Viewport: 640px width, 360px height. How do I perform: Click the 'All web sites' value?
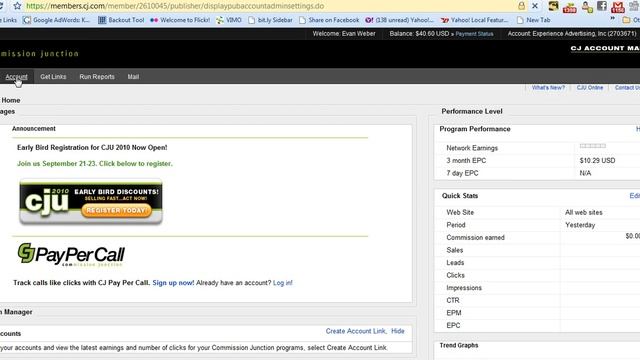coord(584,212)
